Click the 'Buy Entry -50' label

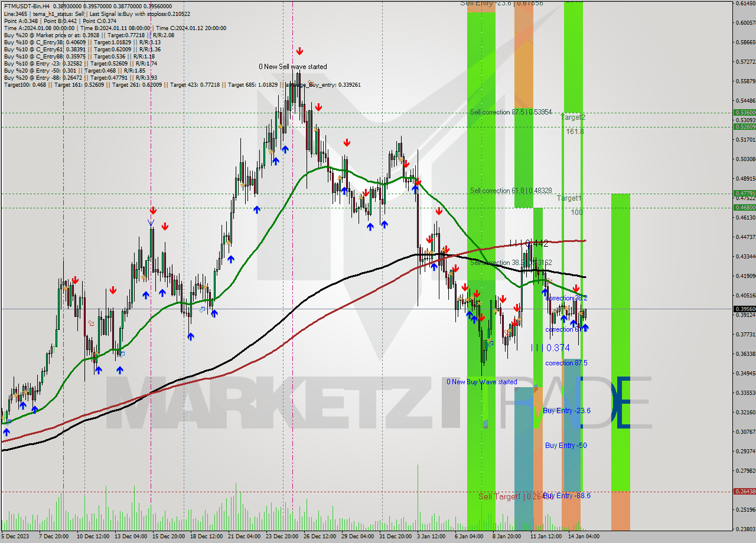[566, 445]
